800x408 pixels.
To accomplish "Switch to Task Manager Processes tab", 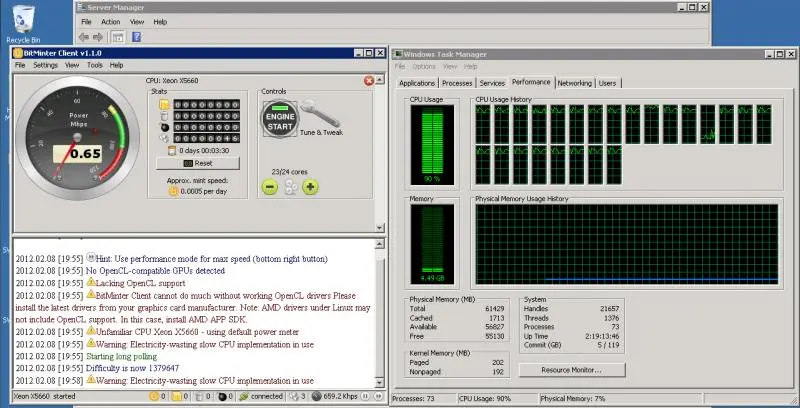I will (457, 83).
